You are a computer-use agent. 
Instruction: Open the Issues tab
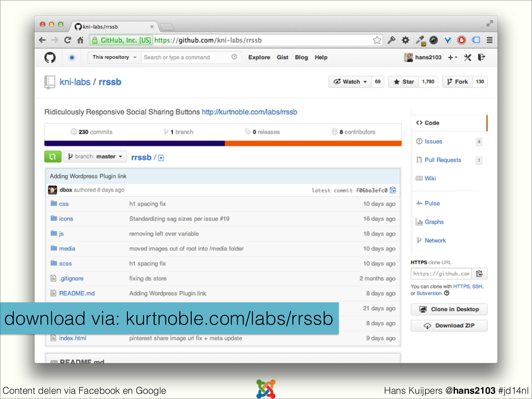pyautogui.click(x=433, y=142)
